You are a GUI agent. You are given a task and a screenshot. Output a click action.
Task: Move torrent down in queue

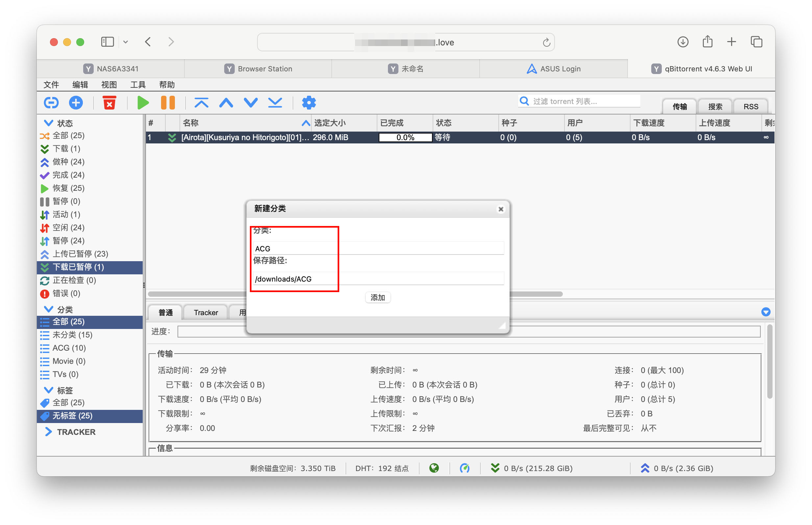click(251, 103)
